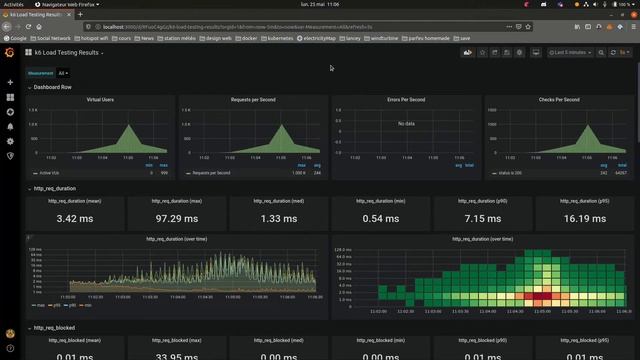Click the browser back arrow
This screenshot has width=640, height=360.
point(7,27)
